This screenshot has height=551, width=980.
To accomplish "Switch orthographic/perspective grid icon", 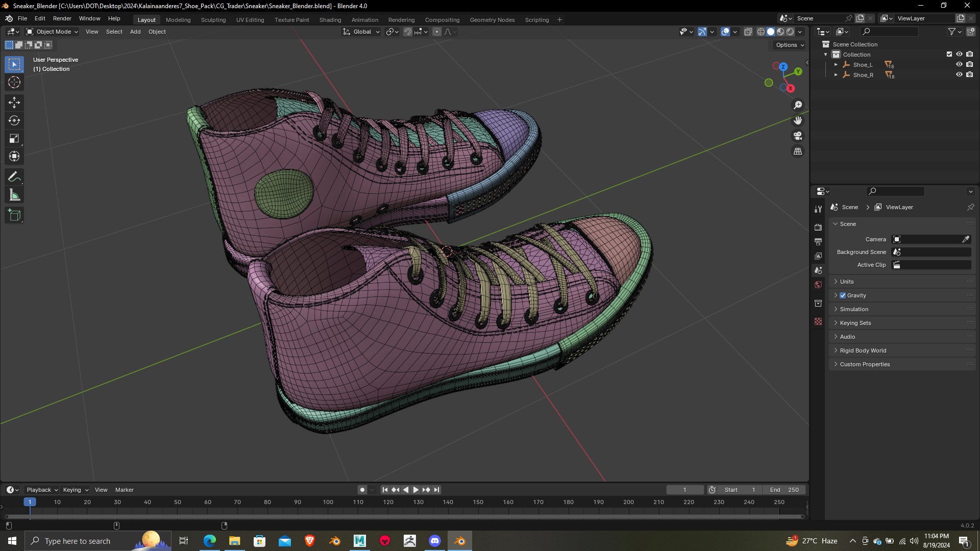I will [x=798, y=152].
